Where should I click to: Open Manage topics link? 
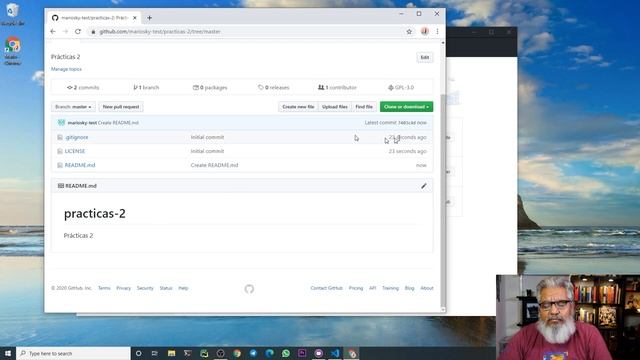66,69
